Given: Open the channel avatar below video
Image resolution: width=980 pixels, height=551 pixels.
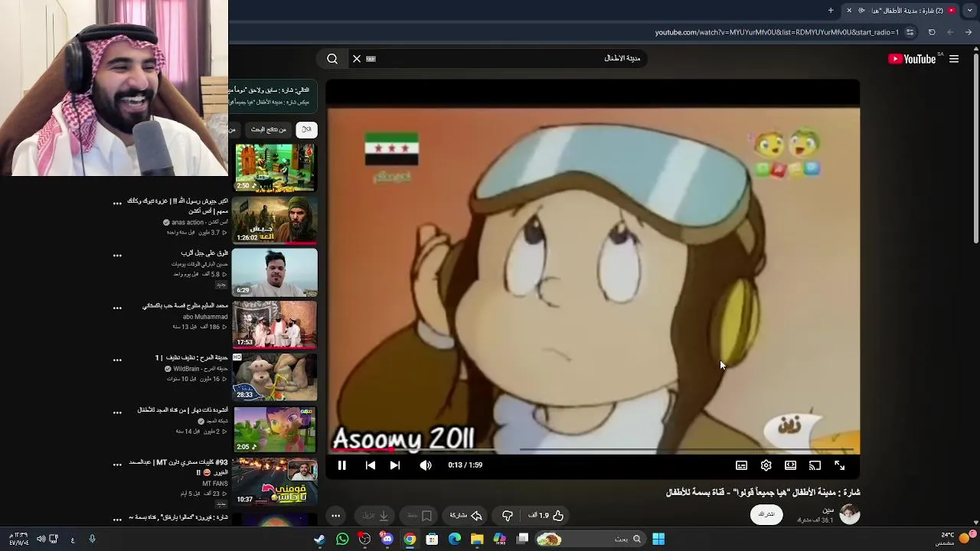Looking at the screenshot, I should point(849,514).
